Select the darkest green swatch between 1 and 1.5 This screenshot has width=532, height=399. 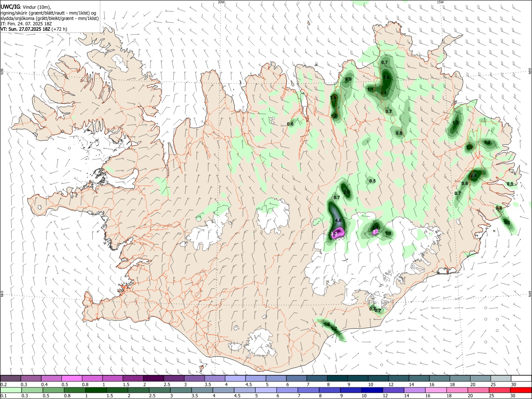pyautogui.click(x=96, y=390)
